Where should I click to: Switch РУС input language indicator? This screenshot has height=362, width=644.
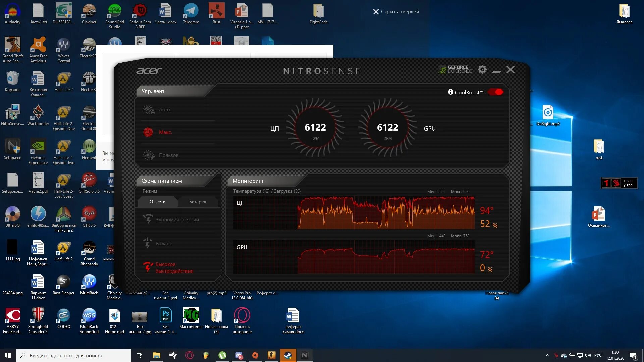(x=598, y=355)
